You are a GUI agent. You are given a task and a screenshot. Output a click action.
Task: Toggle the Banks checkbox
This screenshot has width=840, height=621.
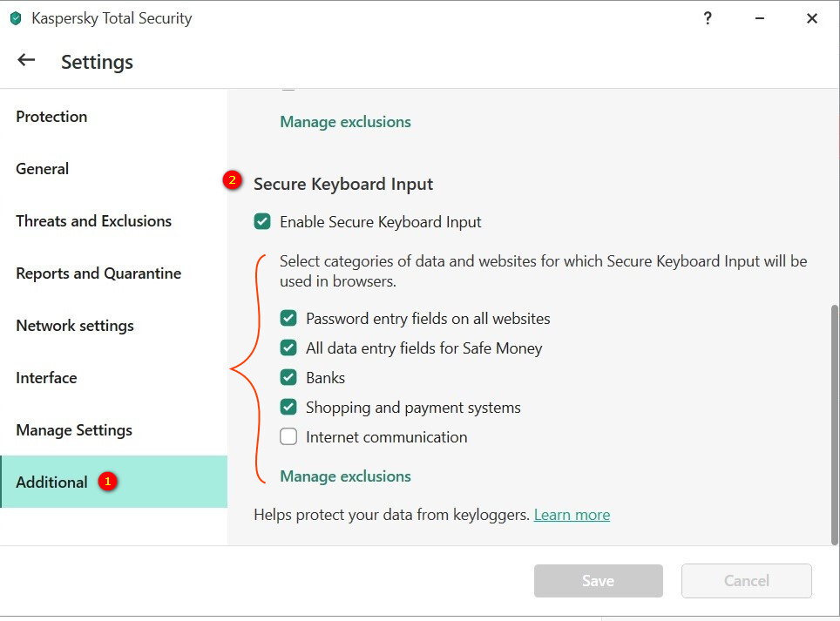click(x=288, y=378)
